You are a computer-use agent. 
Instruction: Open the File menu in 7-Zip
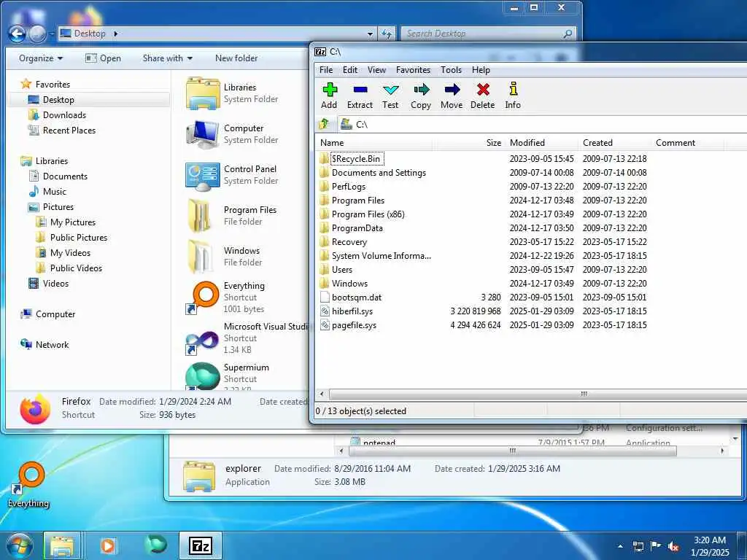[x=326, y=70]
